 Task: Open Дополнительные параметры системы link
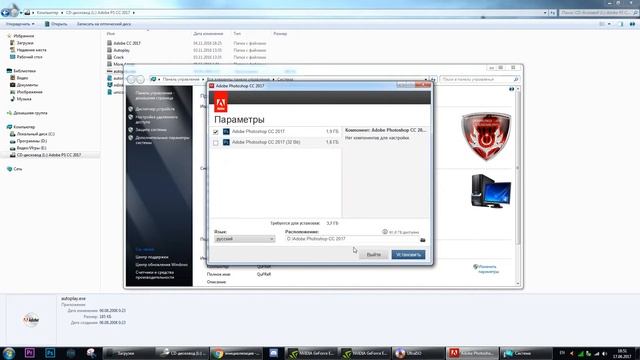(162, 140)
